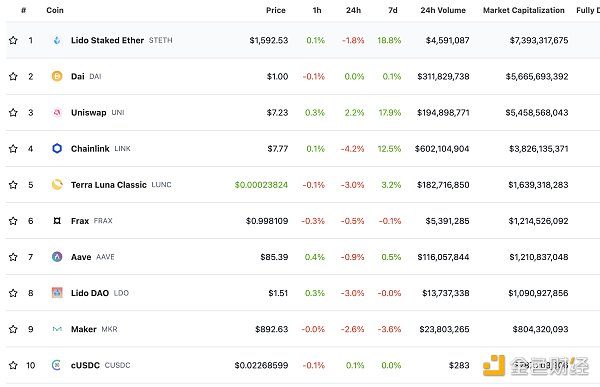Toggle favorite star for Maker
600x387 pixels.
click(13, 329)
